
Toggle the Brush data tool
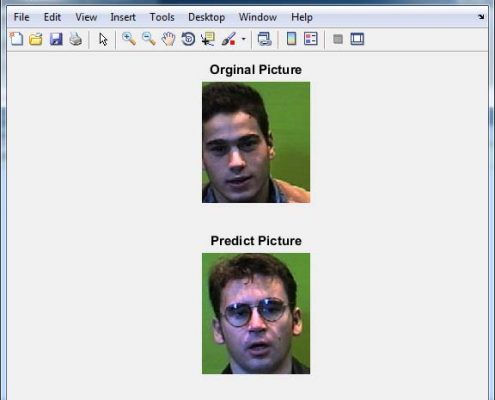[229, 39]
